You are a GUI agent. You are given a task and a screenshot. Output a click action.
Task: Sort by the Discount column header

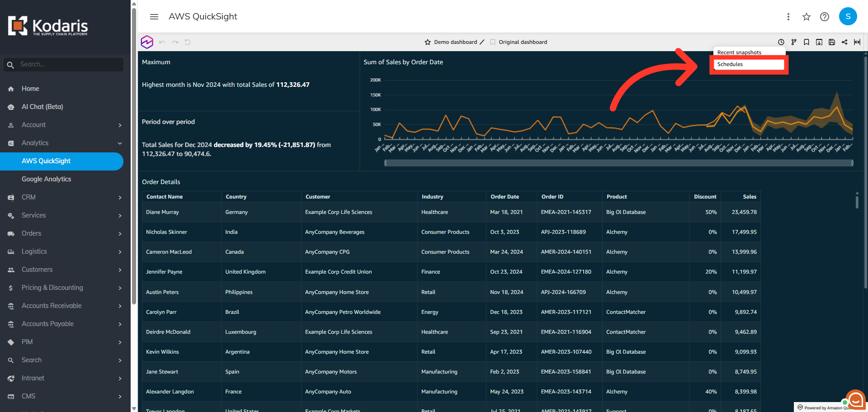click(705, 197)
